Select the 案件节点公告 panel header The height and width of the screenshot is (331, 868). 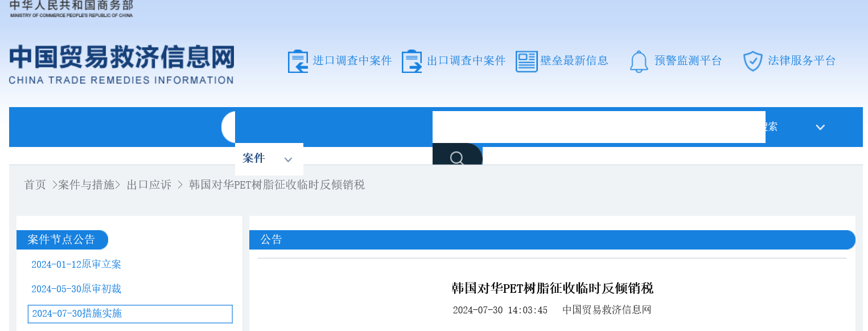[62, 240]
